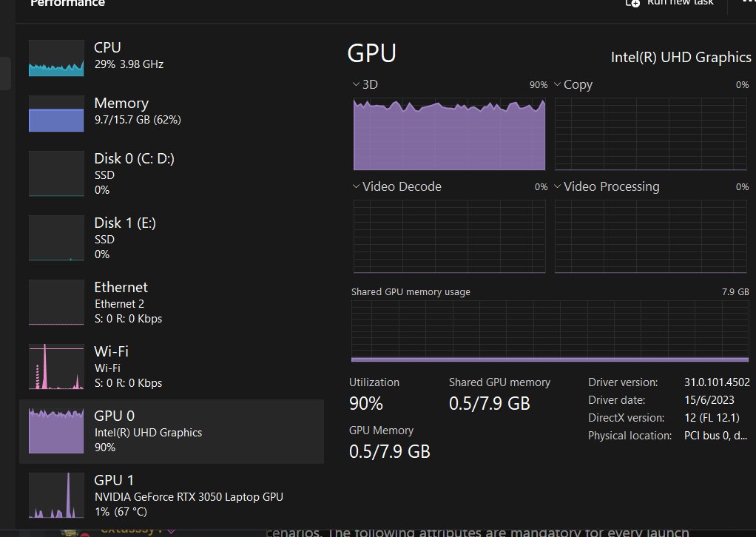The width and height of the screenshot is (756, 537).
Task: Click the GPU 1 NVIDIA graph icon
Action: point(56,496)
